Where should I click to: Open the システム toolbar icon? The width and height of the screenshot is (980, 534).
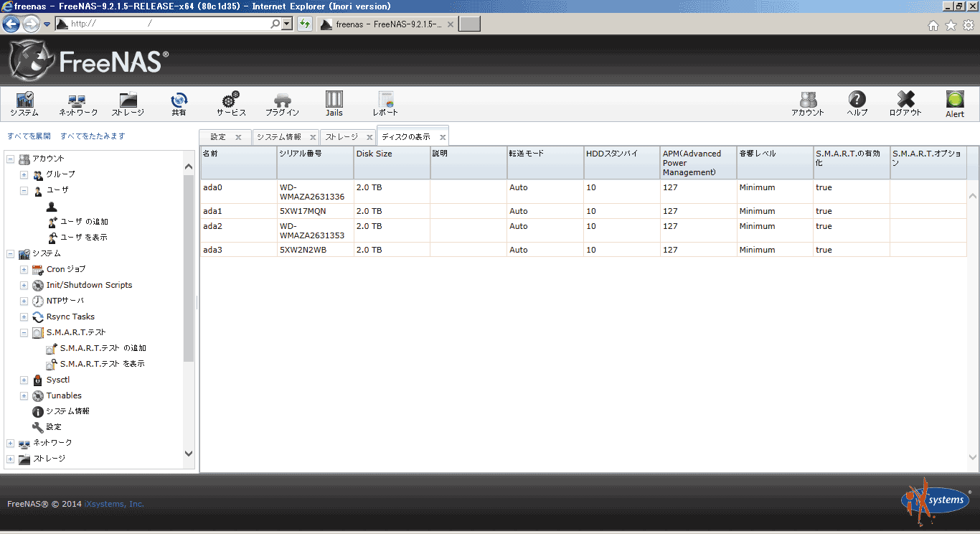pos(24,104)
